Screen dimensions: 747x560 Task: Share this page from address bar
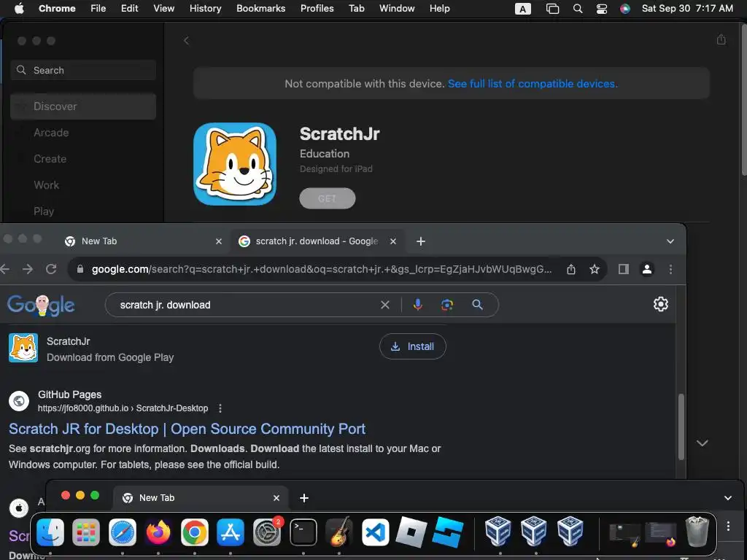571,270
